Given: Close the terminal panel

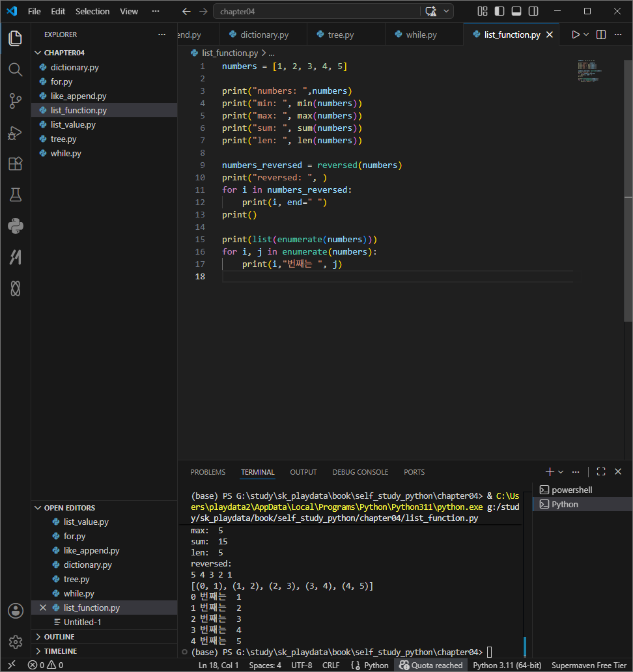Looking at the screenshot, I should click(x=618, y=472).
